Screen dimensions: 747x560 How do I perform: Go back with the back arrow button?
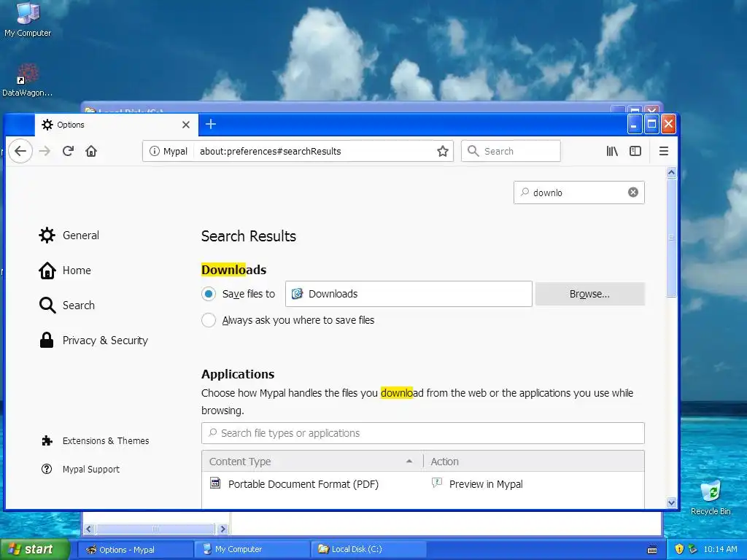[20, 151]
